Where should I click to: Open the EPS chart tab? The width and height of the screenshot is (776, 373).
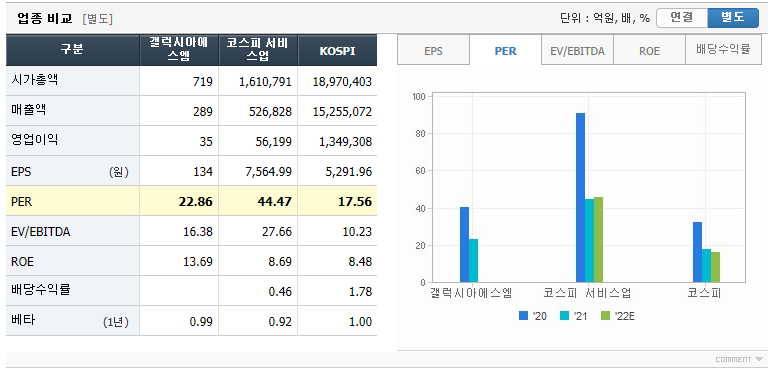tap(433, 50)
